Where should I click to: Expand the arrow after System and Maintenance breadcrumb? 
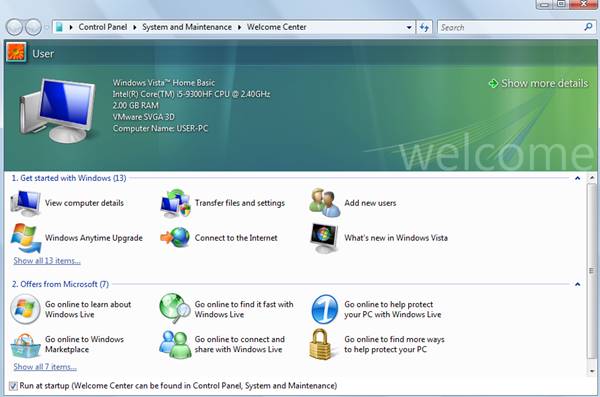click(240, 27)
